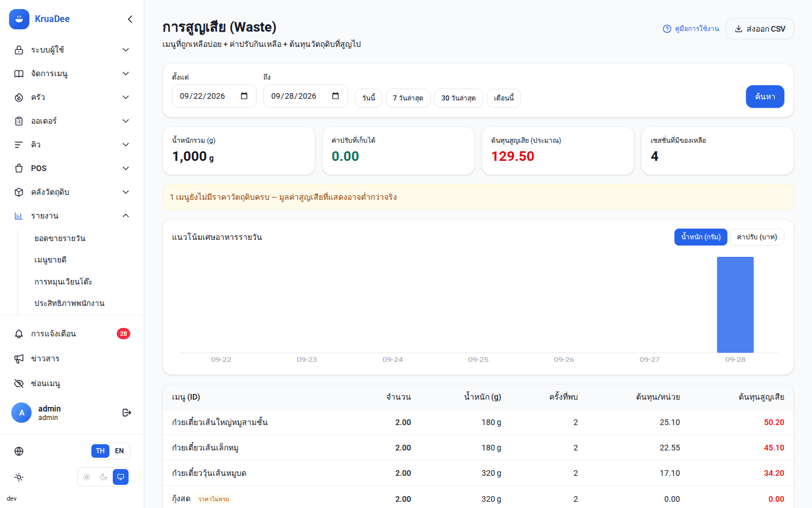Select the 7 วันล่าสุด quick range
The height and width of the screenshot is (508, 812).
click(x=408, y=98)
